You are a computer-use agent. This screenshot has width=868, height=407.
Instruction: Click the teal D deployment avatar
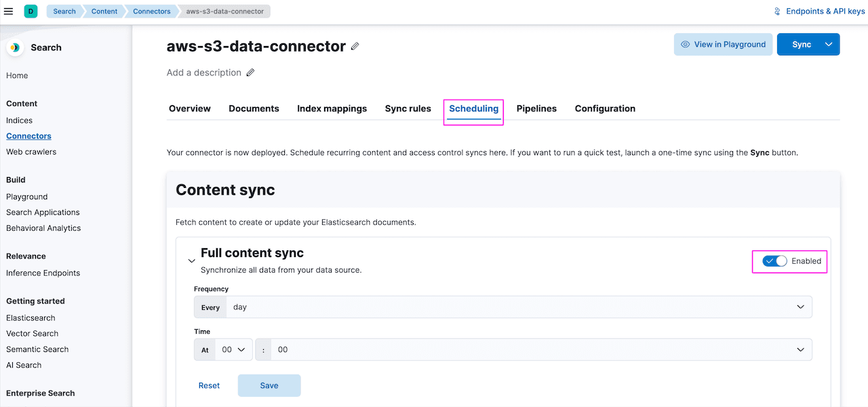pyautogui.click(x=31, y=12)
